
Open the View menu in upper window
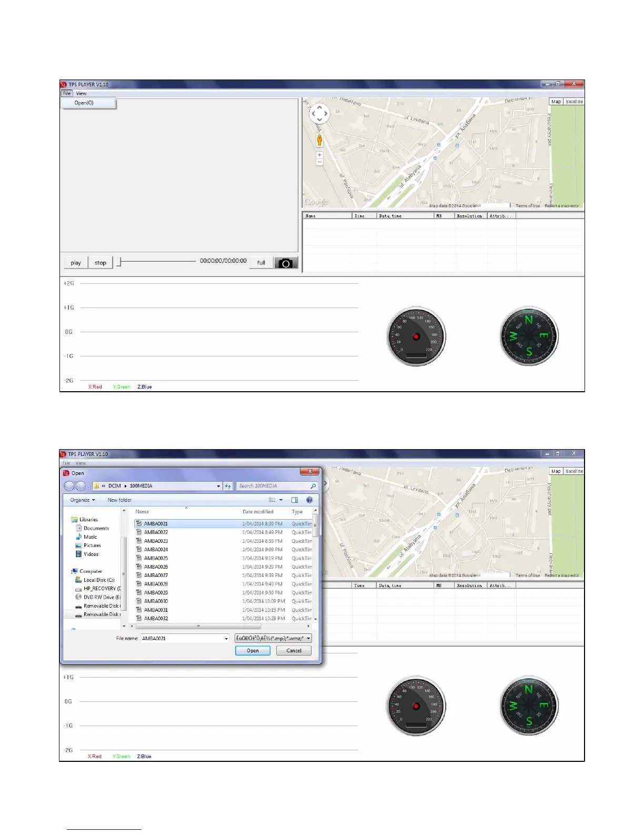pyautogui.click(x=81, y=93)
